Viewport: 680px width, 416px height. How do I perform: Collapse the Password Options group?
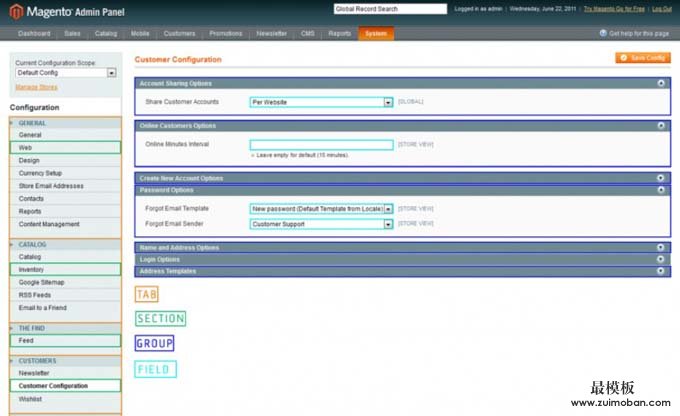[x=660, y=190]
